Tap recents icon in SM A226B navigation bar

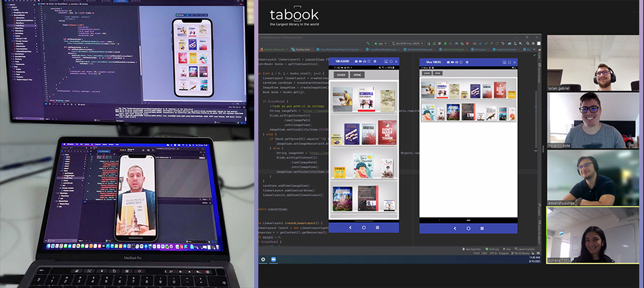pos(377,228)
